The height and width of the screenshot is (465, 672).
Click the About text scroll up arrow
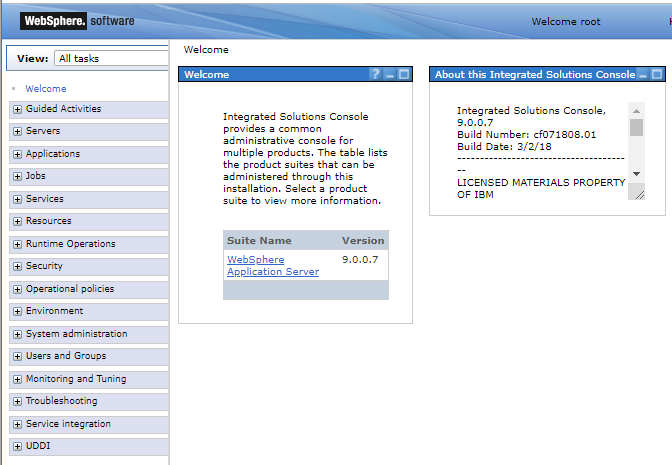point(636,111)
